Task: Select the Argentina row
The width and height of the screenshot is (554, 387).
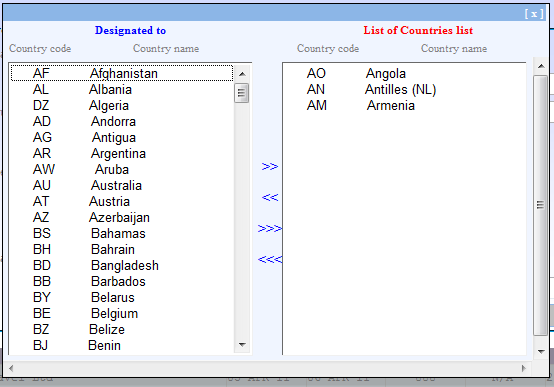Action: pos(122,153)
